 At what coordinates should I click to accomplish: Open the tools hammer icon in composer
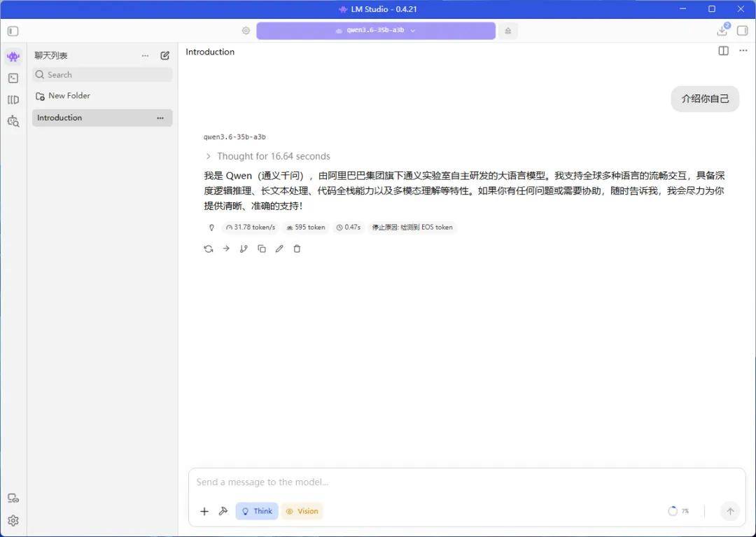point(223,511)
